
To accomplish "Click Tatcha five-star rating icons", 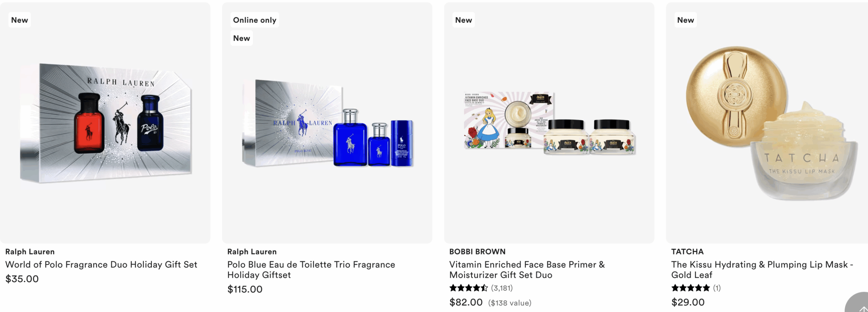I will click(x=691, y=288).
